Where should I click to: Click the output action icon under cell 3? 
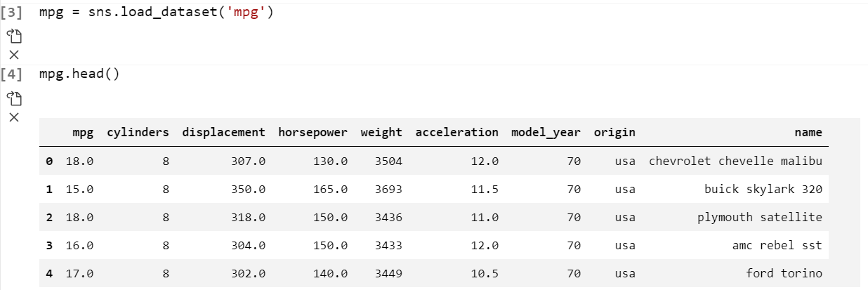tap(14, 37)
